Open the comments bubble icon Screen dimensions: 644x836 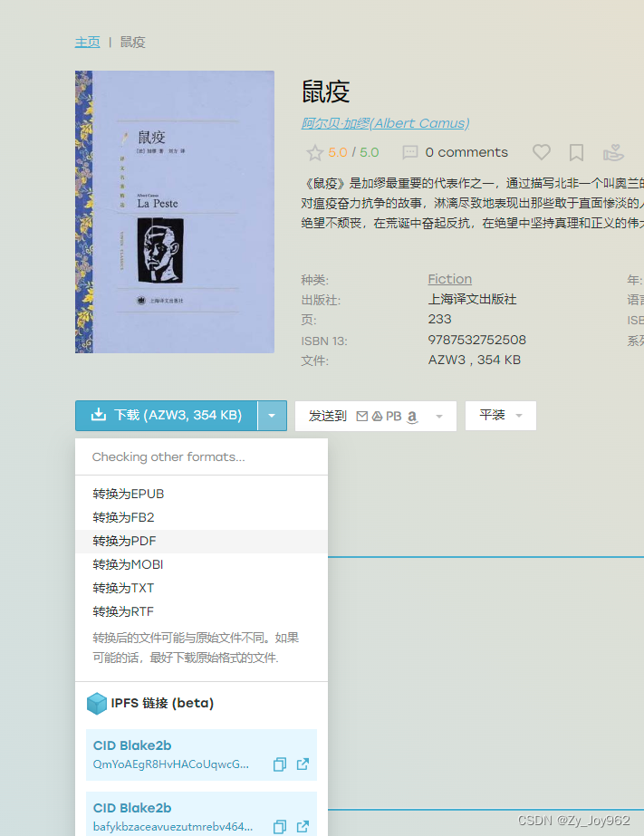[x=410, y=152]
